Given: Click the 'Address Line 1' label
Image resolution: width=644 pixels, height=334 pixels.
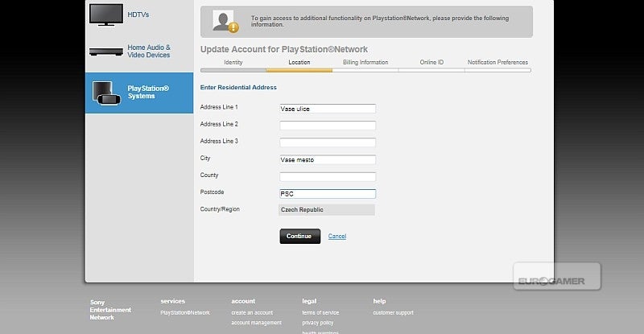Looking at the screenshot, I should point(219,107).
